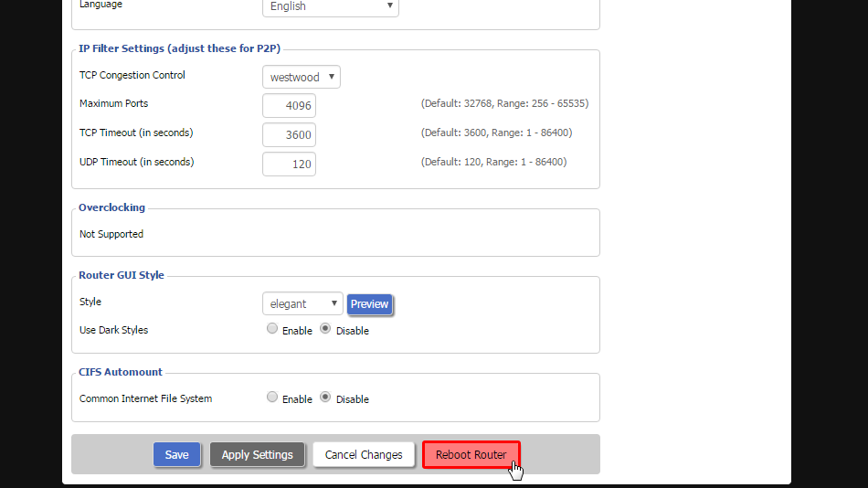Click the CIFS Automount section heading
Screen dimensions: 868x488
point(121,372)
